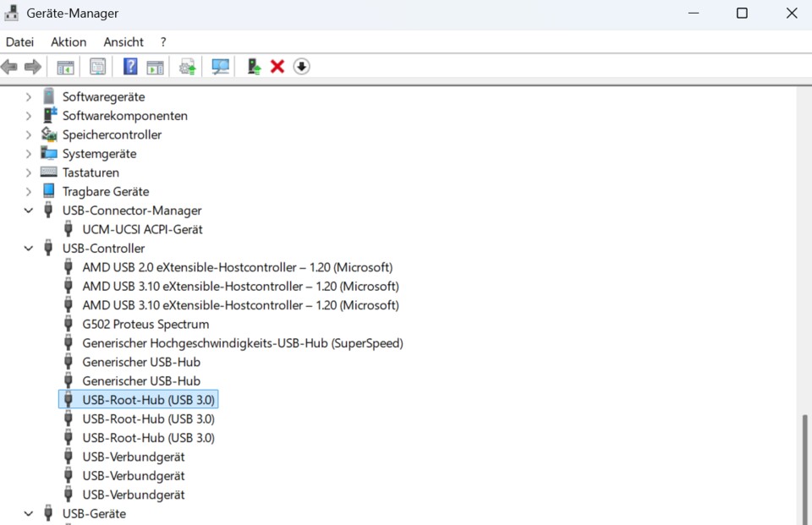Click the green-arrow Enable device icon
This screenshot has height=525, width=812.
[x=253, y=67]
